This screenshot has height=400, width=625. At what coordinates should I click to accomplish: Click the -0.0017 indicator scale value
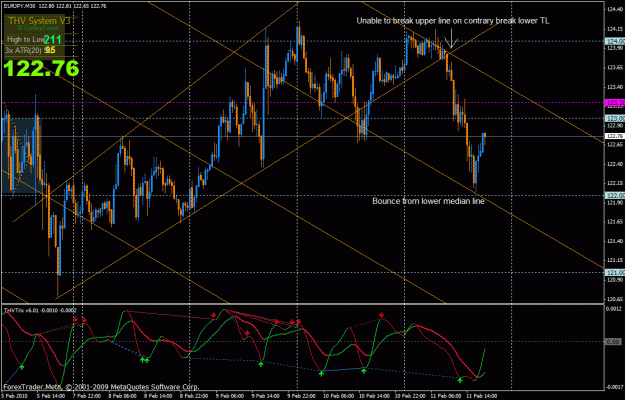point(615,387)
